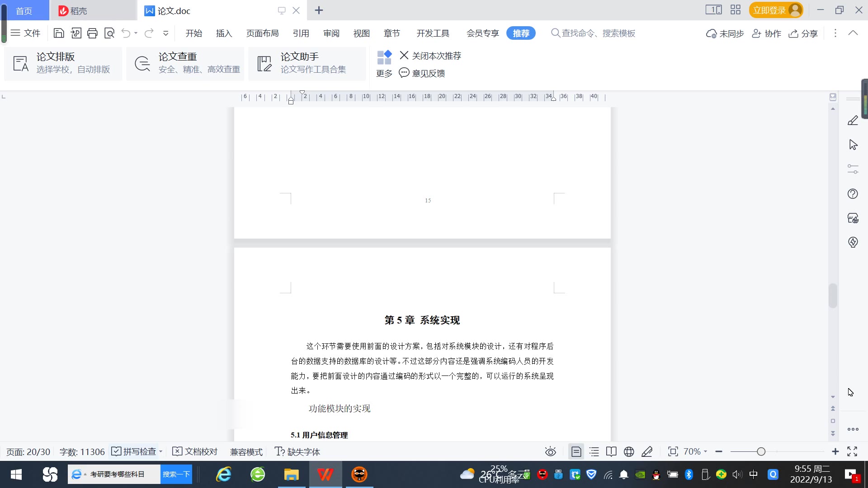Viewport: 868px width, 488px height.
Task: Open the 审阅 ribbon tab
Action: click(x=331, y=33)
